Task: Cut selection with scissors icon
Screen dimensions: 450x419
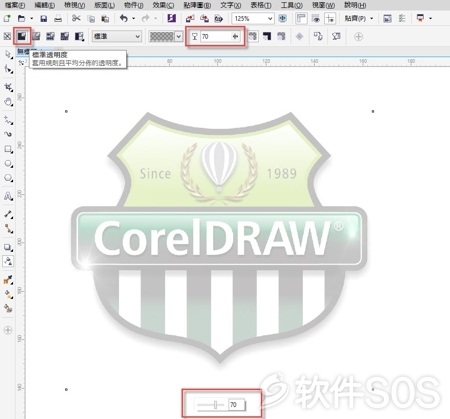Action: click(76, 18)
